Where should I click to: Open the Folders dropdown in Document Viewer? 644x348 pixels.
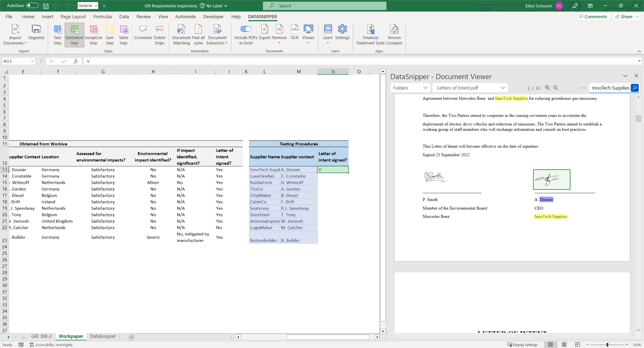(x=411, y=88)
